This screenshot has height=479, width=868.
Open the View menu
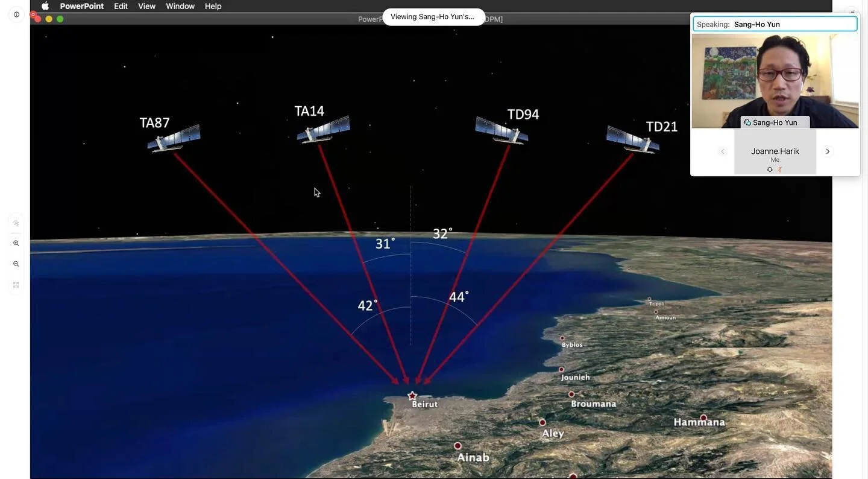pos(147,6)
